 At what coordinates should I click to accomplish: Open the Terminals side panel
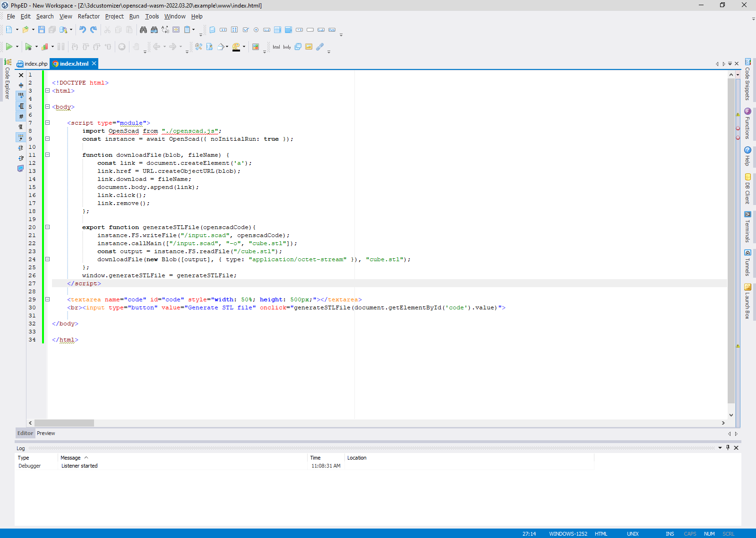[x=747, y=227]
